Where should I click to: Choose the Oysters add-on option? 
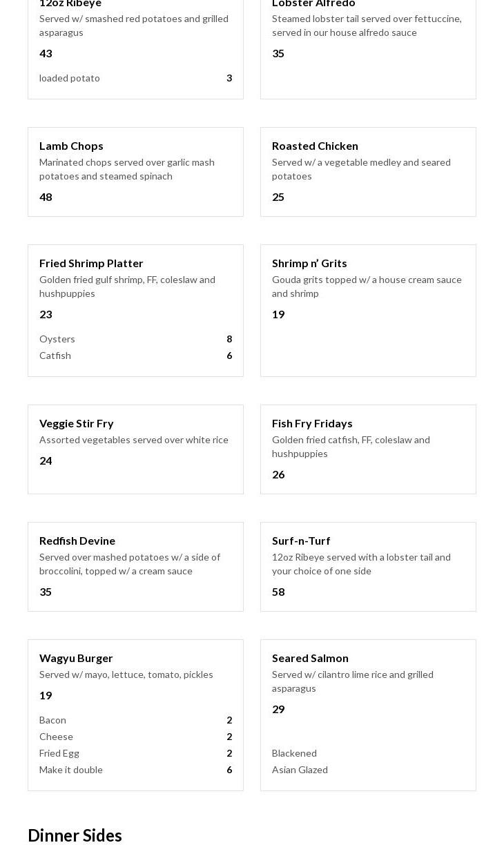click(x=57, y=339)
